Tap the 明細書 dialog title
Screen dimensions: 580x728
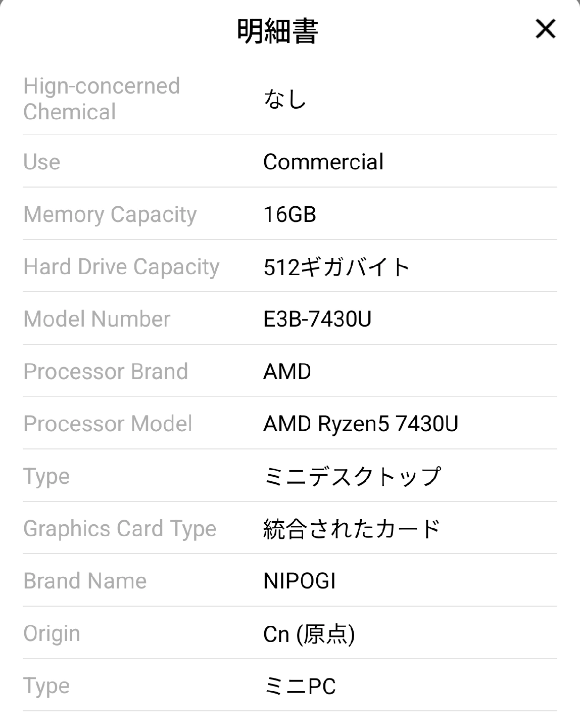point(277,31)
